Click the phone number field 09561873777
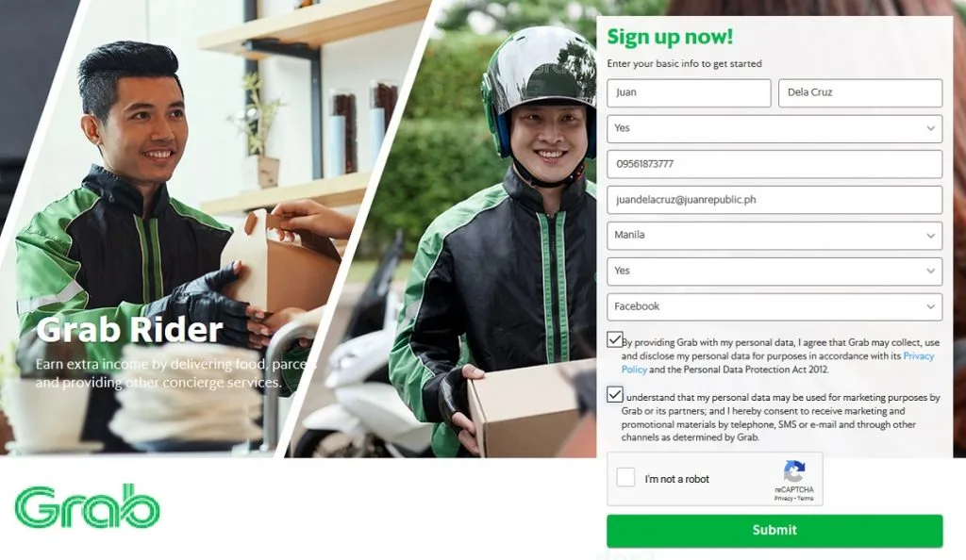This screenshot has height=560, width=966. pos(774,164)
